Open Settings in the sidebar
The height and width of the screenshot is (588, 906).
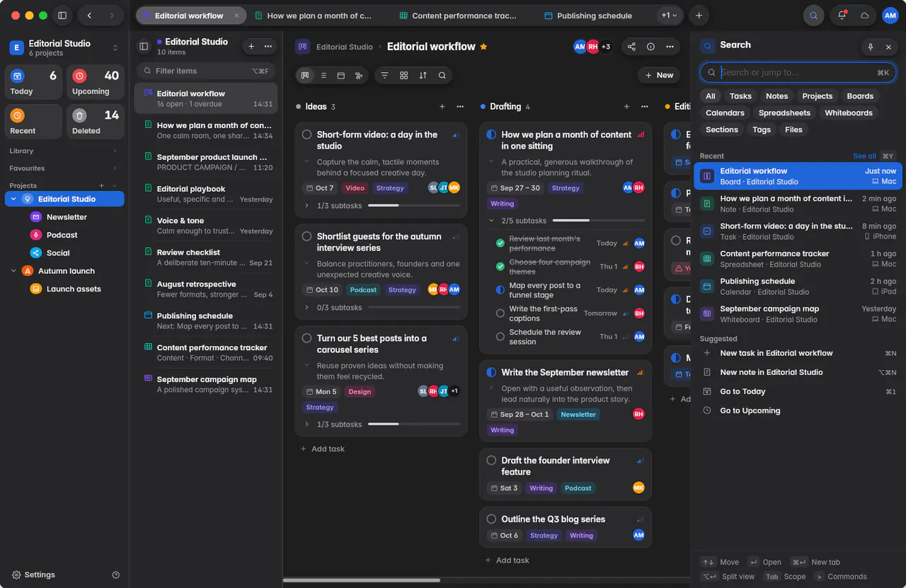(33, 575)
